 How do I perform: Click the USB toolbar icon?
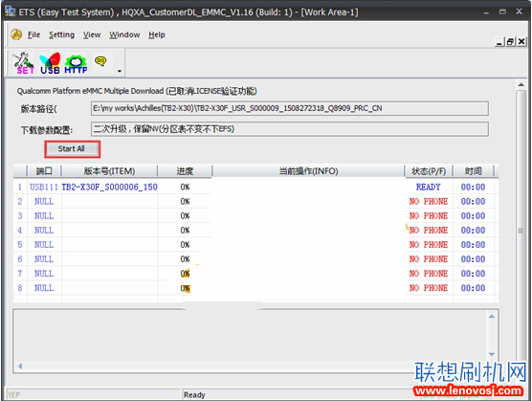coord(50,63)
